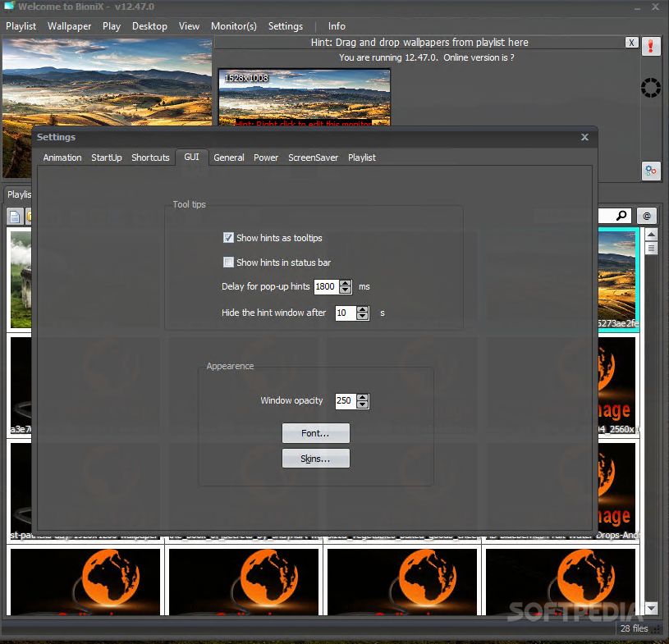Close the hint bar with X
The height and width of the screenshot is (644, 669).
click(x=631, y=43)
